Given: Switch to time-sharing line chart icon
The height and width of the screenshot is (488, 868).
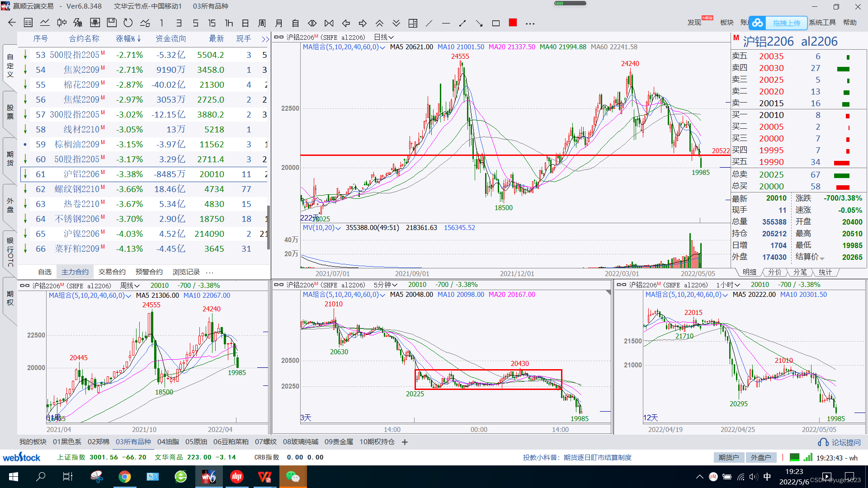Looking at the screenshot, I should tap(45, 23).
